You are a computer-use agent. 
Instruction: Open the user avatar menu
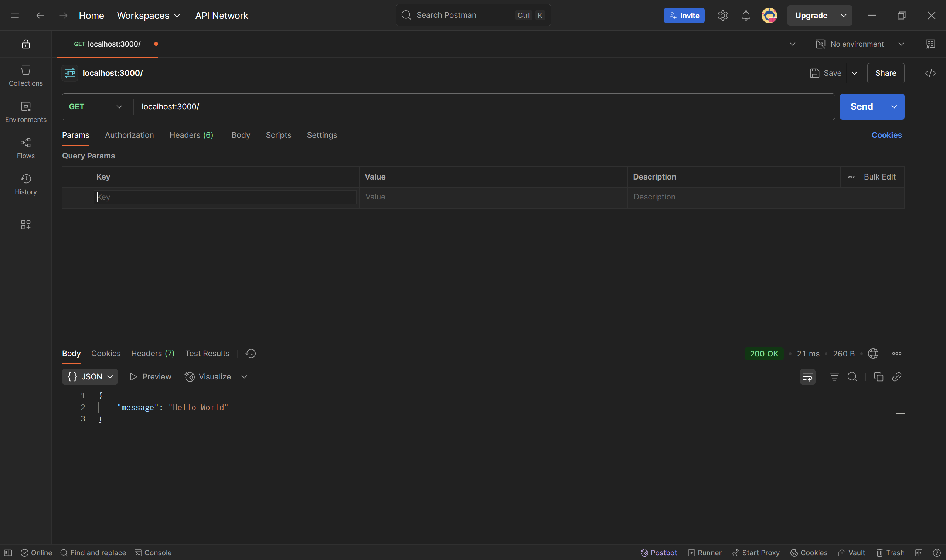[x=769, y=16]
